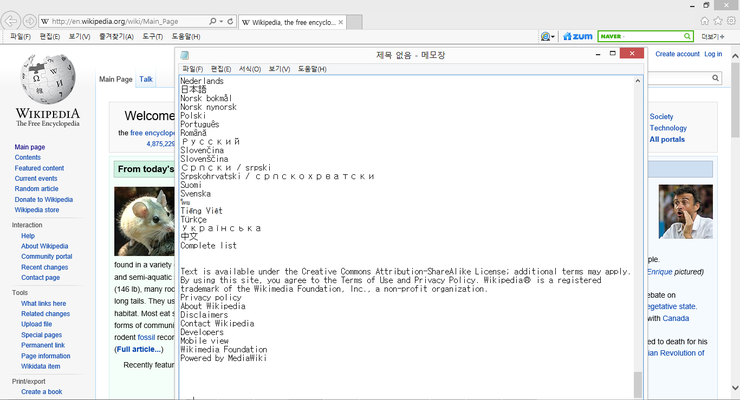740x400 pixels.
Task: Open the Random article sidebar link
Action: tap(36, 189)
